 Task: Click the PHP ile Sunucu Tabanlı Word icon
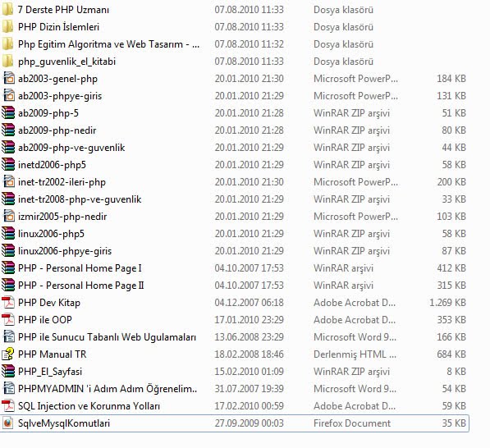[8, 336]
